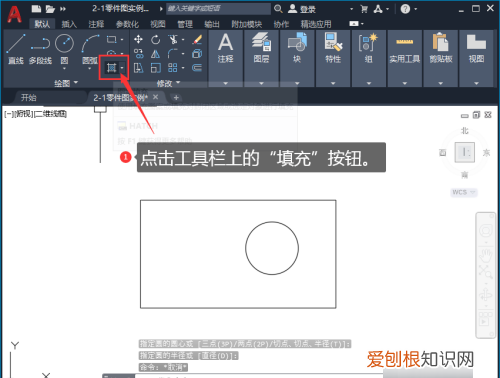Select the Copy tool icon
Screen dimensions: 500x378
[138, 54]
